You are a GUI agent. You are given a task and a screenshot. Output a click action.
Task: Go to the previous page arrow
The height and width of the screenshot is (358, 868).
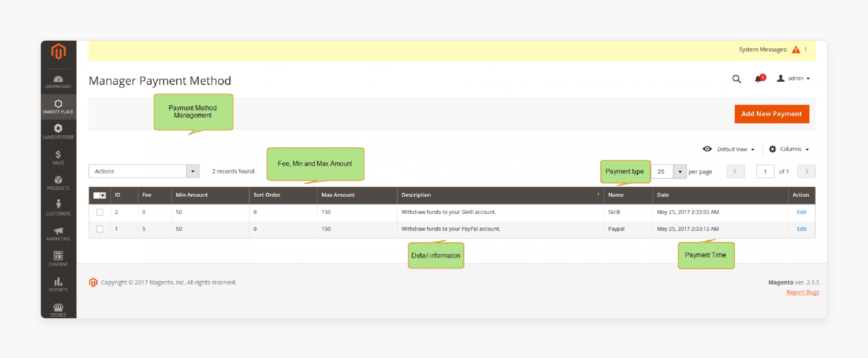(x=735, y=171)
